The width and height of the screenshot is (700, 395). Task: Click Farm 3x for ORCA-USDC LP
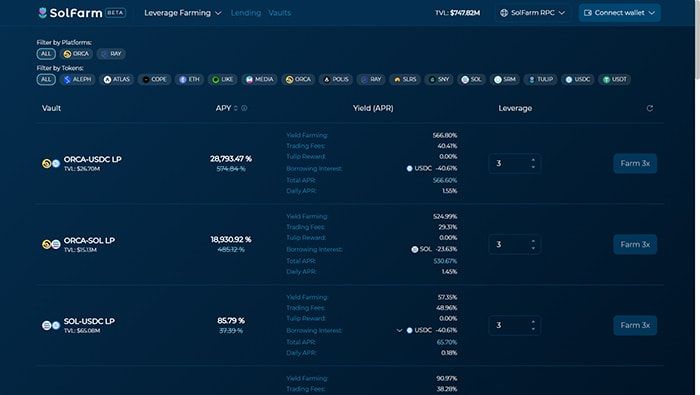click(635, 163)
